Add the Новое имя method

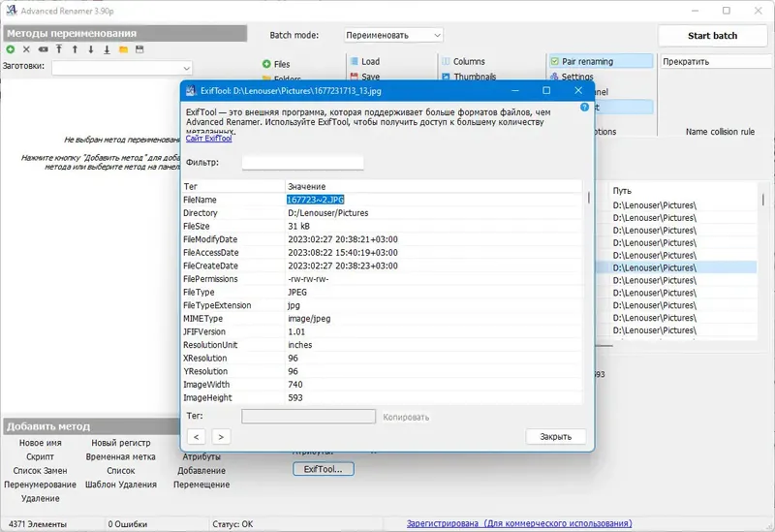tap(41, 443)
